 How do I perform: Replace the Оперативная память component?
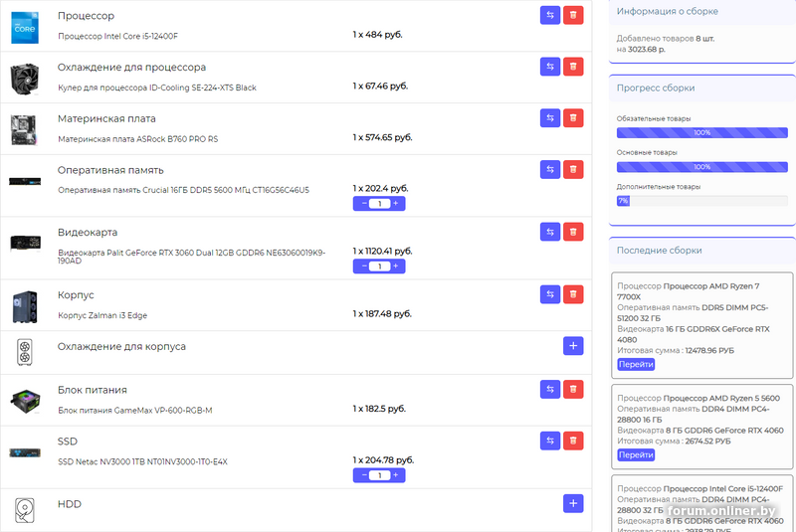550,170
